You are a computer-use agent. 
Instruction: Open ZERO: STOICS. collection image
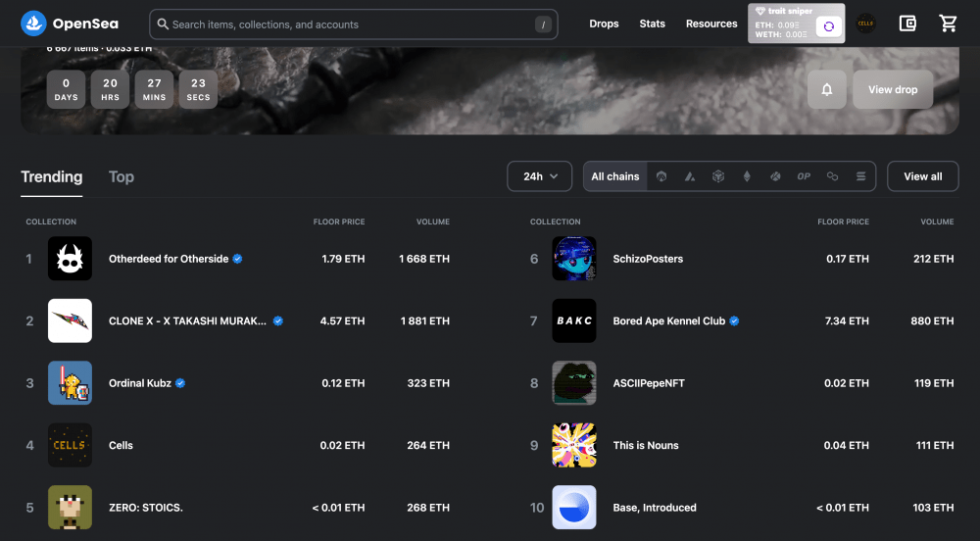[x=70, y=508]
